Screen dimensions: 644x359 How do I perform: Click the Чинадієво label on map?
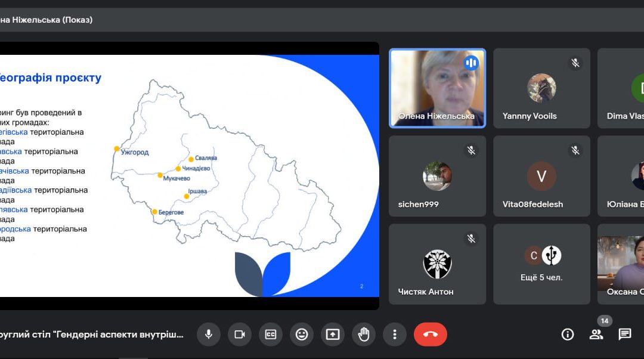[196, 168]
